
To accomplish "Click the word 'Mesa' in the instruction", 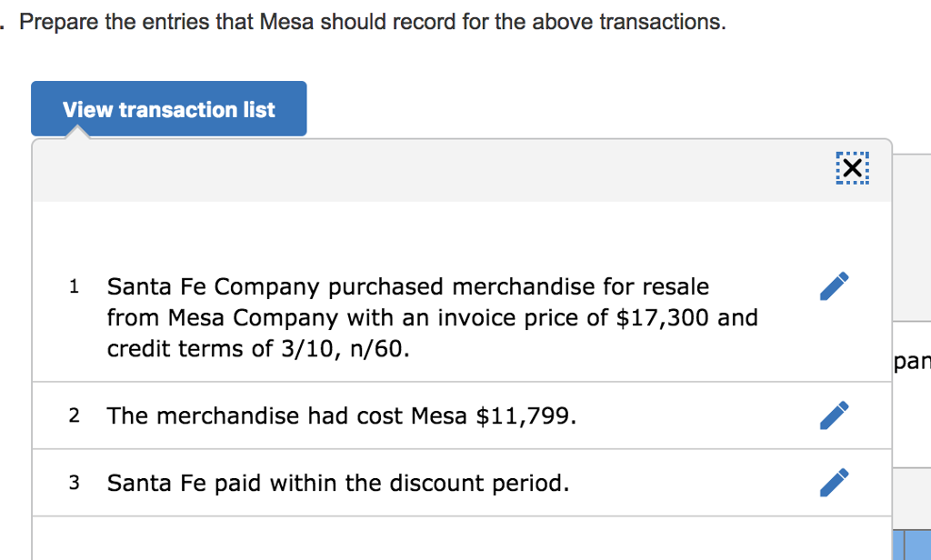I will [287, 22].
